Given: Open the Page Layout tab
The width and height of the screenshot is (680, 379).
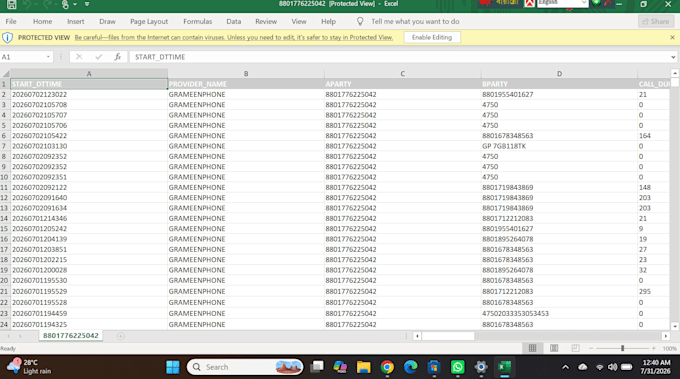Looking at the screenshot, I should 149,21.
